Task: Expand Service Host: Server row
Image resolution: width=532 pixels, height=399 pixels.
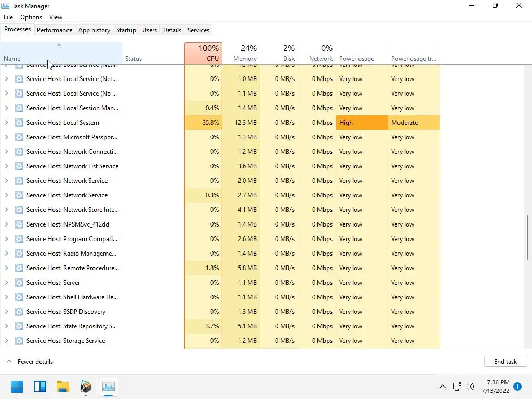Action: pyautogui.click(x=6, y=283)
